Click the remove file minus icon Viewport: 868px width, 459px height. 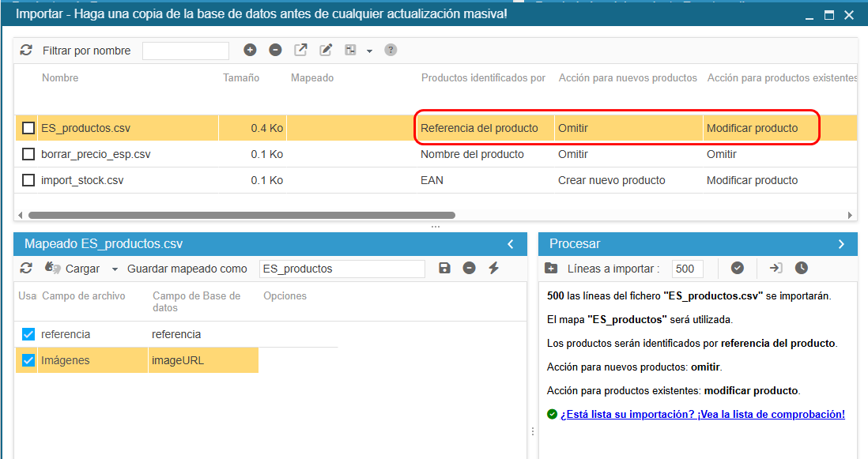coord(275,51)
